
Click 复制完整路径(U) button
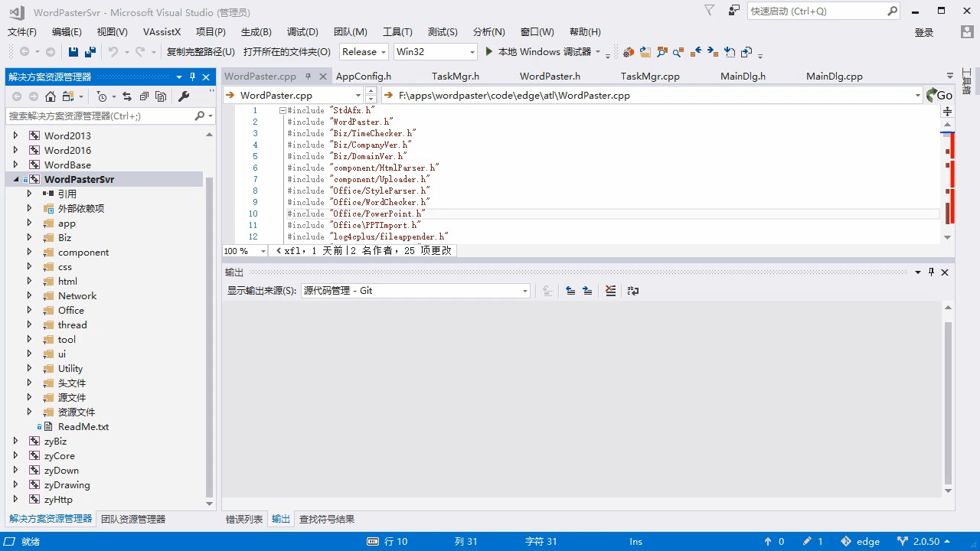[201, 52]
